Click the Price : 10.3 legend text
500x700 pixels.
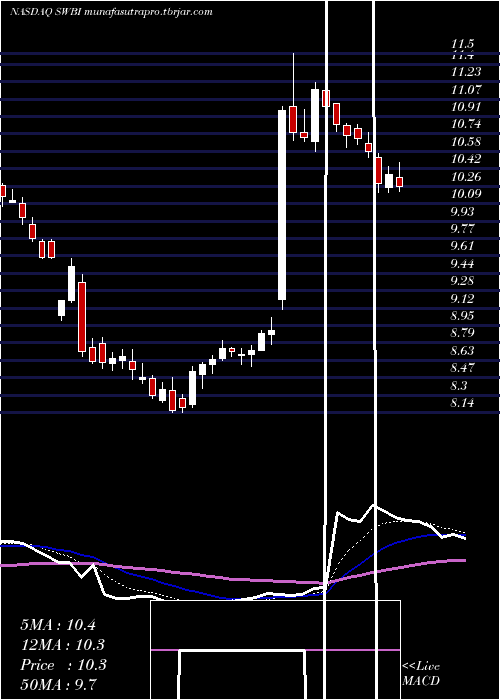[63, 665]
